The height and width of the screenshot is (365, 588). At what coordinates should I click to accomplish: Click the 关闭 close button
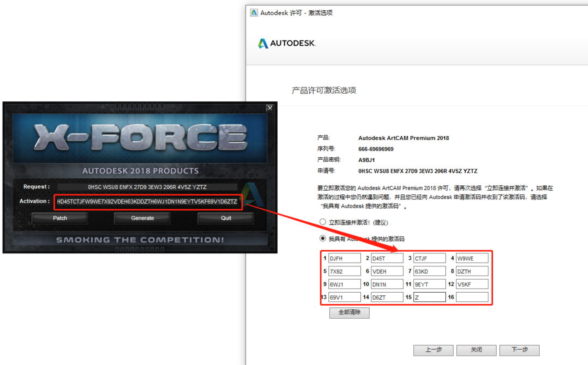pyautogui.click(x=476, y=350)
